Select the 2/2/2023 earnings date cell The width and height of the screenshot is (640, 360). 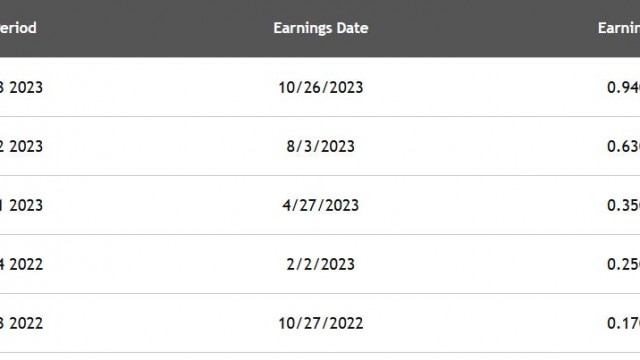click(x=321, y=264)
